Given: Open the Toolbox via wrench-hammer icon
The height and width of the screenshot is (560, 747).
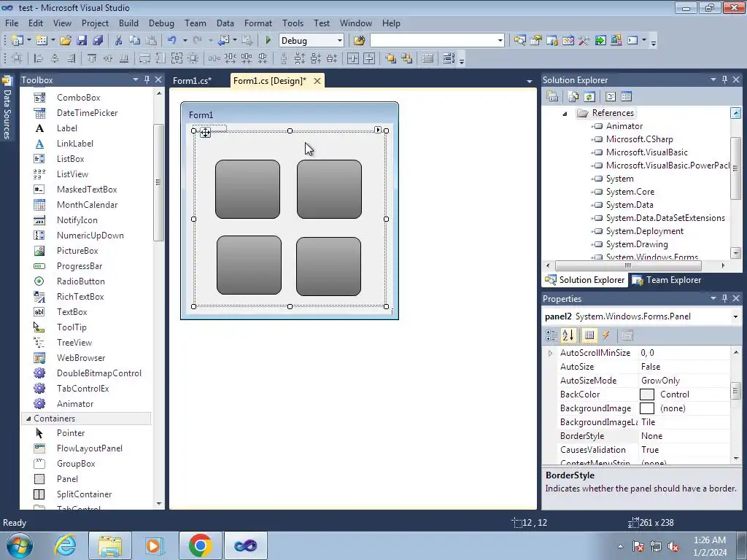Looking at the screenshot, I should [x=584, y=41].
